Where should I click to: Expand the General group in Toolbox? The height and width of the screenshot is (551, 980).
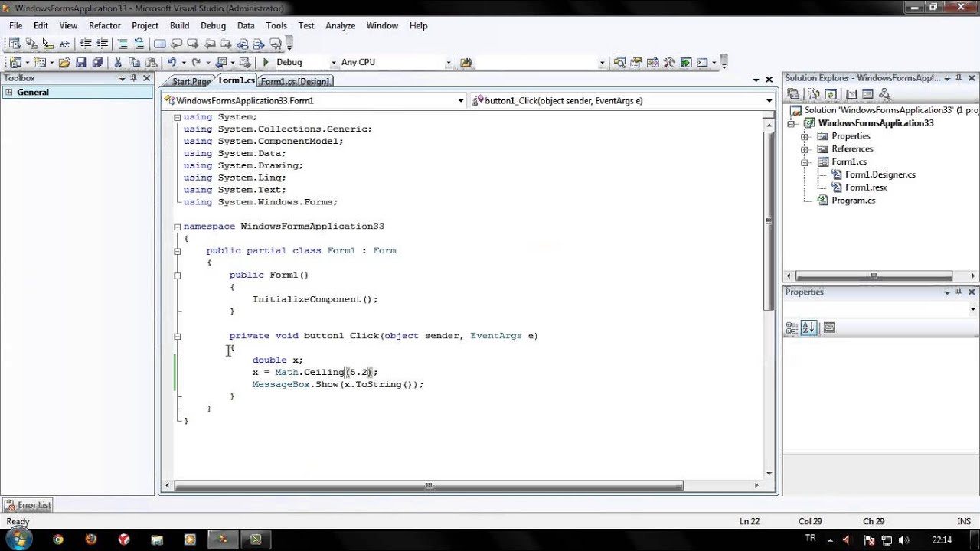pos(8,92)
